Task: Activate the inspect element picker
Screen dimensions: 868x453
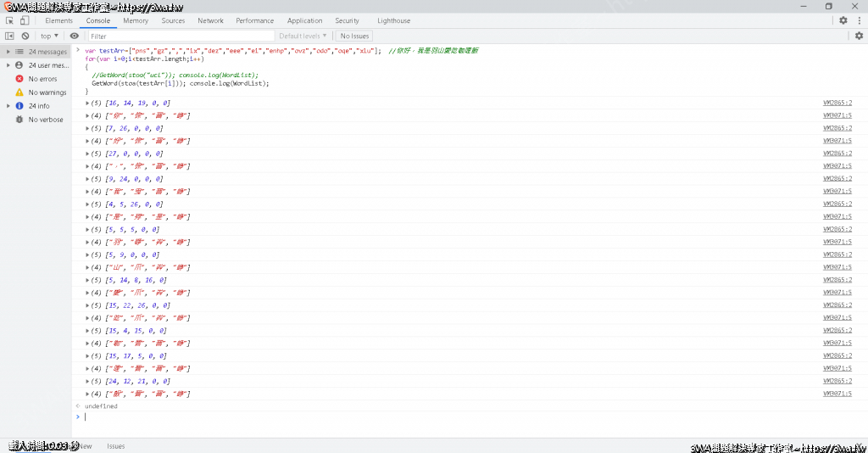Action: click(x=9, y=20)
